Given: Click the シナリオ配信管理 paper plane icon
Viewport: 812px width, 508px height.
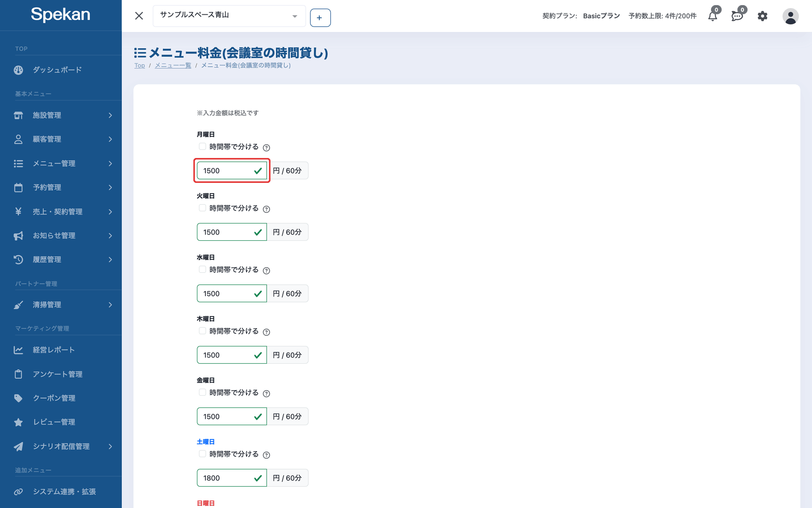Looking at the screenshot, I should (x=18, y=447).
